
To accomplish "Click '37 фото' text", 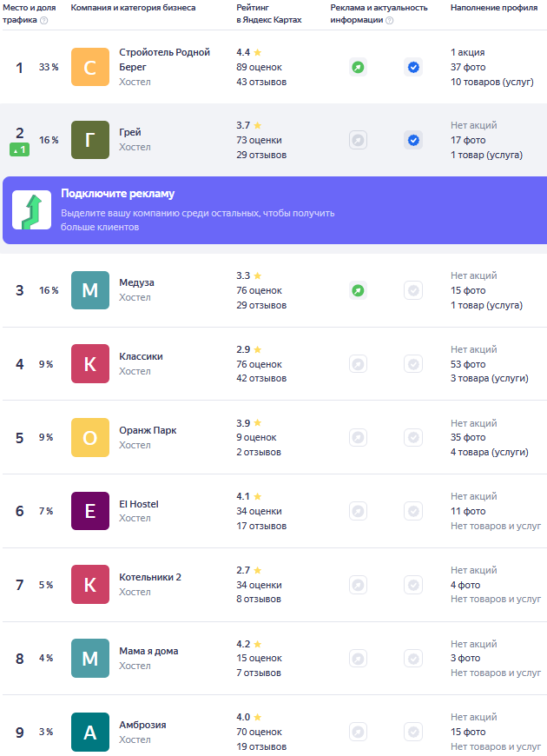I will point(468,67).
